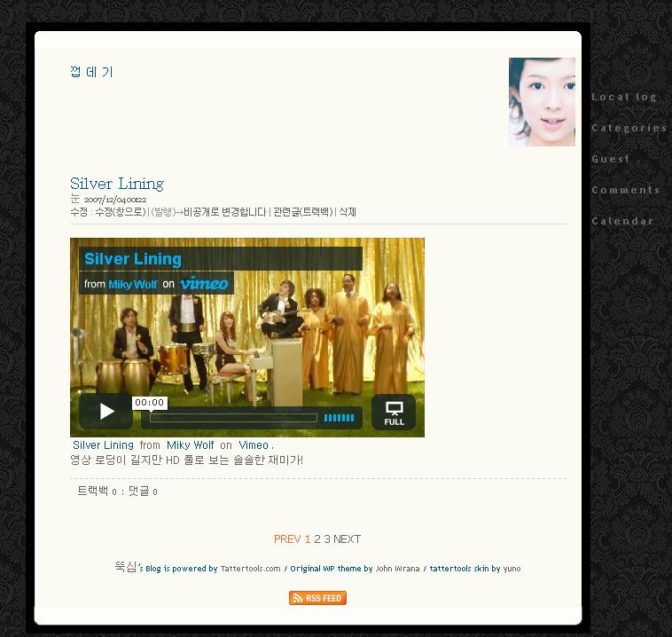Click 수정(창으로) edit in window link
Screen dimensions: 672x637
(x=121, y=212)
